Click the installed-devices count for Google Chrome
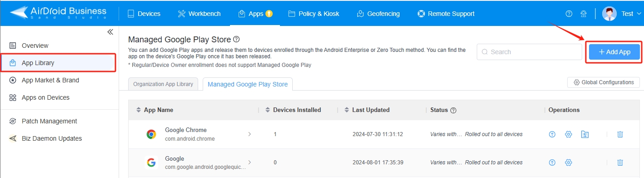 (275, 134)
